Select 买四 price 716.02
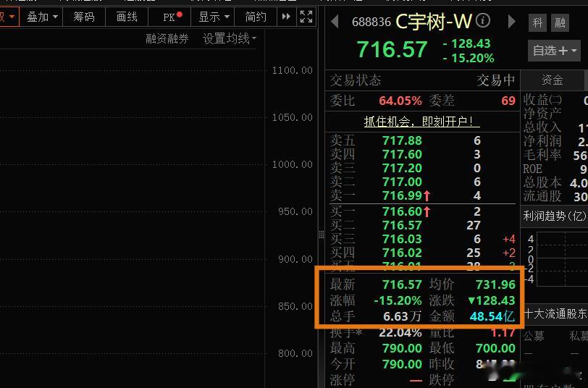Image resolution: width=588 pixels, height=388 pixels. click(402, 253)
